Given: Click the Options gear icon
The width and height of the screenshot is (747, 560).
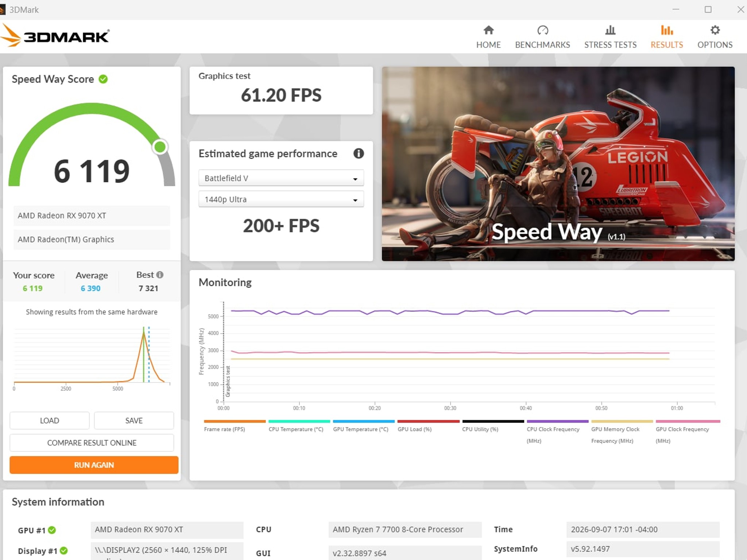Looking at the screenshot, I should pyautogui.click(x=715, y=30).
